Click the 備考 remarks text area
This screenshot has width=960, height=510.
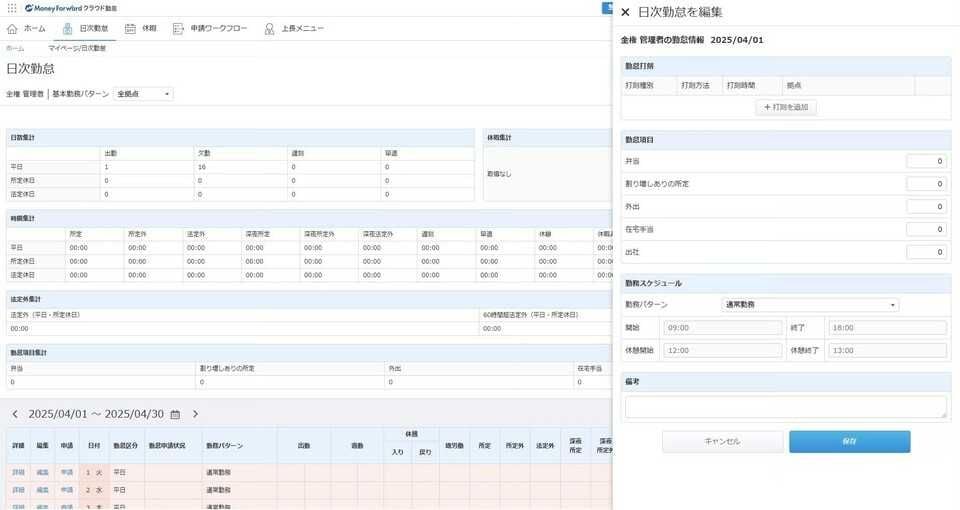[x=785, y=406]
